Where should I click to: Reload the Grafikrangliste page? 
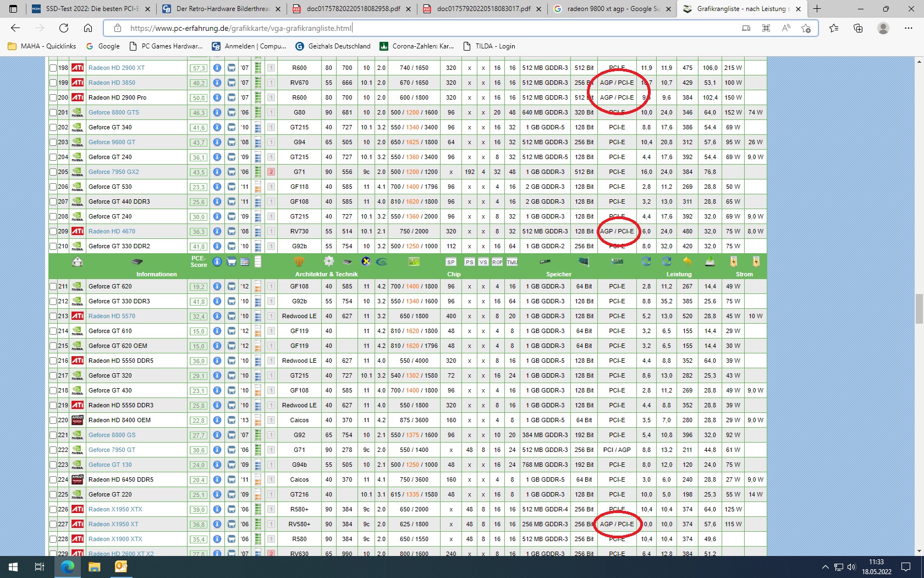[x=64, y=28]
